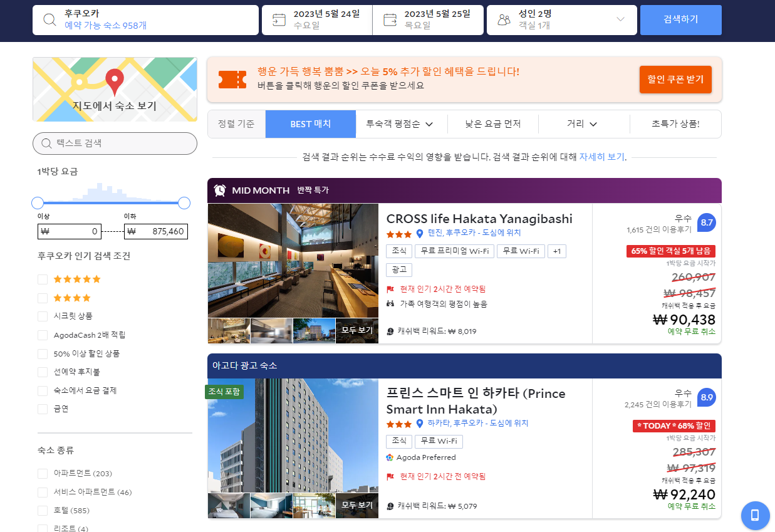The height and width of the screenshot is (532, 775).
Task: Expand the 투숙객 평점순 sort dropdown
Action: click(x=402, y=124)
